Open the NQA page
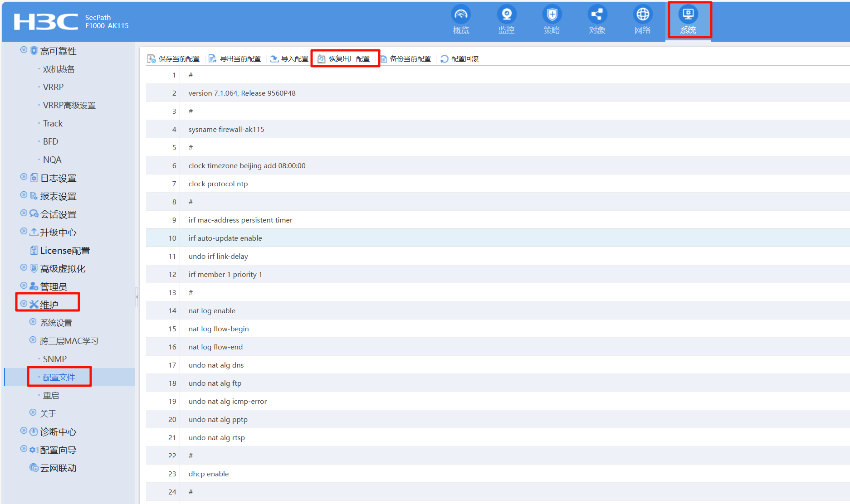This screenshot has height=504, width=850. 52,160
